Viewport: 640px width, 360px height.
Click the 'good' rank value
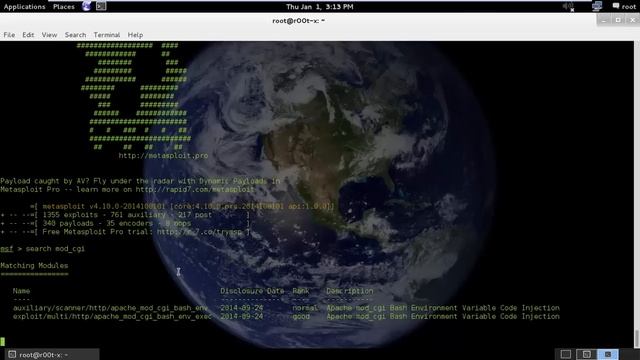click(x=301, y=316)
